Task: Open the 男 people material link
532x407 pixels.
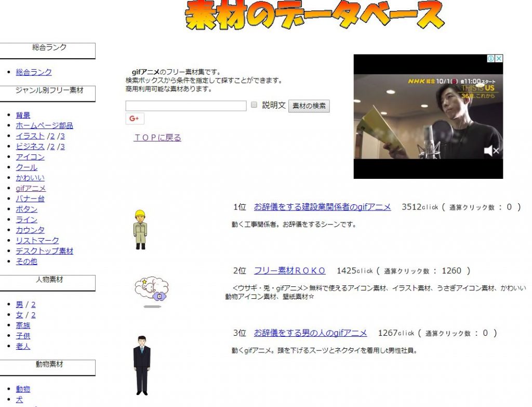Action: 19,305
